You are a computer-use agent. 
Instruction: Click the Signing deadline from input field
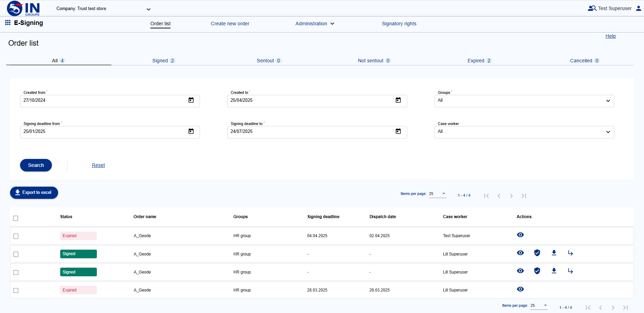point(104,132)
